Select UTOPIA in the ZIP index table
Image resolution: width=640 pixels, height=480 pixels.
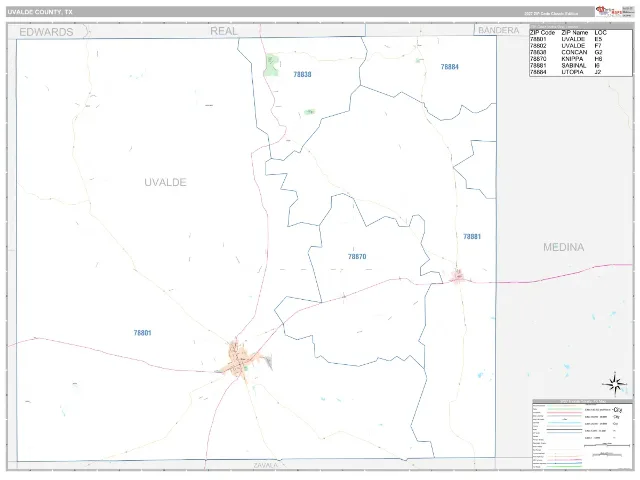573,72
